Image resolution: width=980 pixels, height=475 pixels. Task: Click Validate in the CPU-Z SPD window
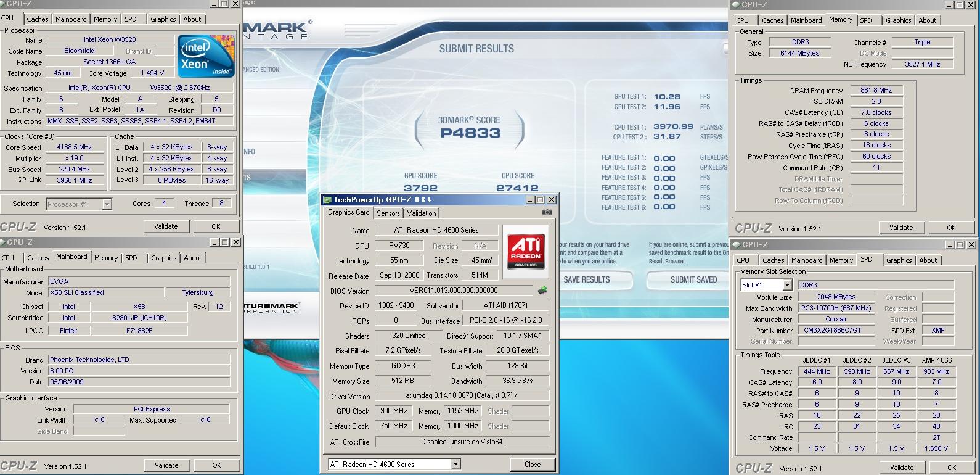pos(902,468)
